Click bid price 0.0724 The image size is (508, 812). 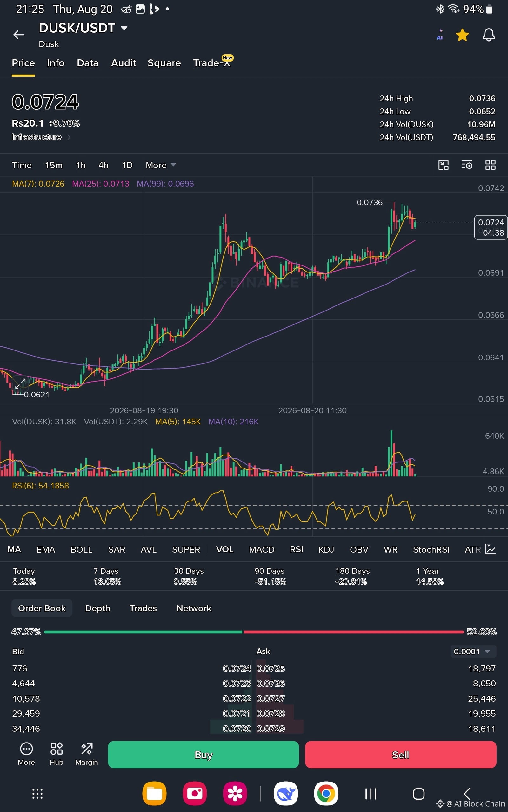point(237,668)
